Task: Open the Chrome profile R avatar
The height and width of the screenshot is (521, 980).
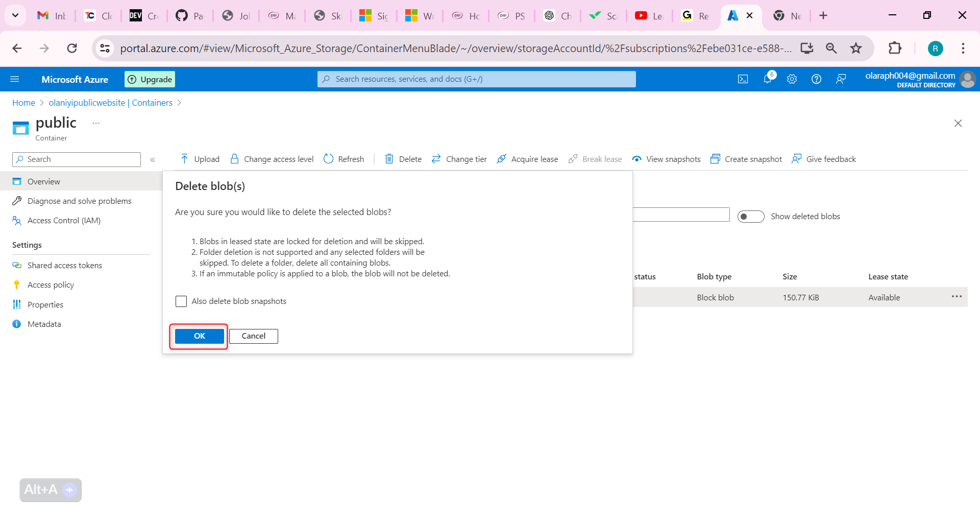Action: [x=935, y=49]
